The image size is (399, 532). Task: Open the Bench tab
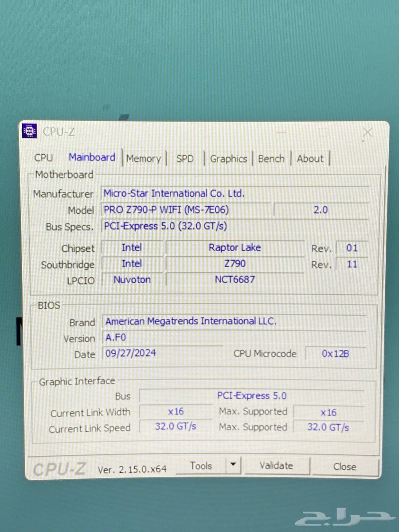tap(271, 159)
